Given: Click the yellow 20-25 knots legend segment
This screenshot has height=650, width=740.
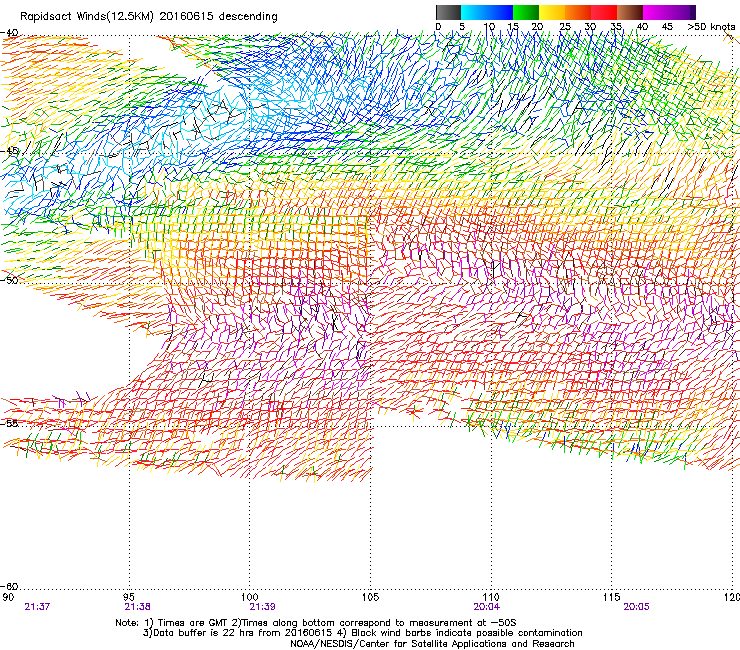Looking at the screenshot, I should [x=552, y=12].
